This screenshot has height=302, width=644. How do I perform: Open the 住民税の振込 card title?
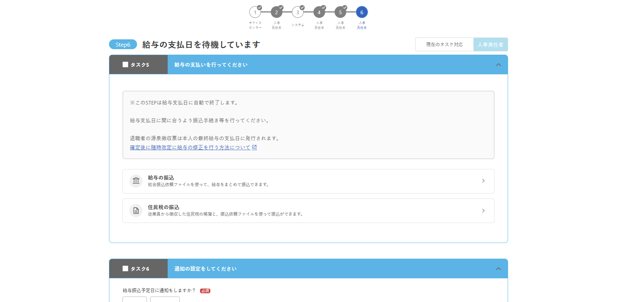pyautogui.click(x=164, y=207)
